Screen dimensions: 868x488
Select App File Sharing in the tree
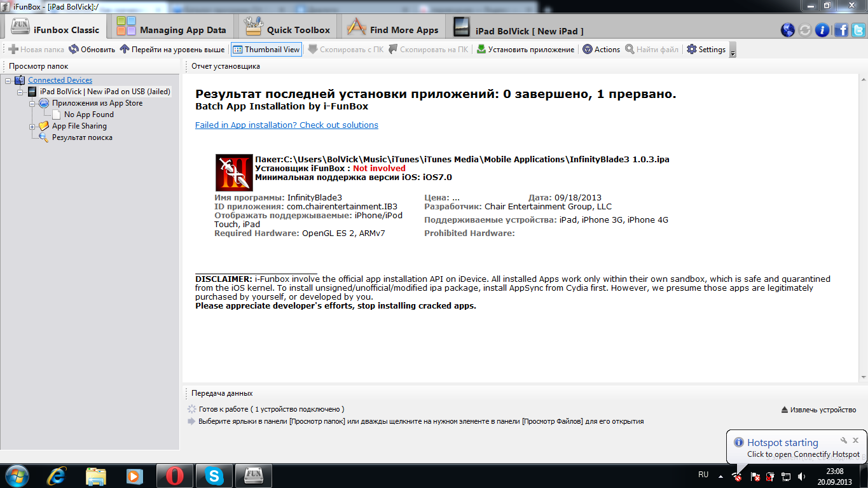(x=79, y=126)
